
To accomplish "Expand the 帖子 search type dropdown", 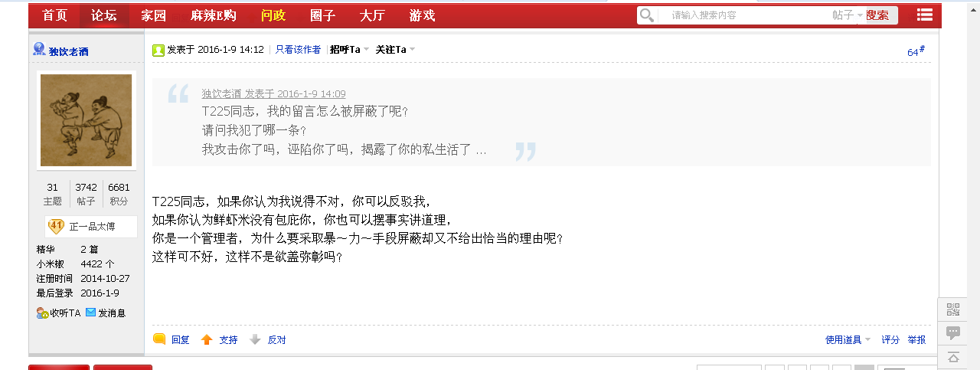I will click(x=848, y=15).
